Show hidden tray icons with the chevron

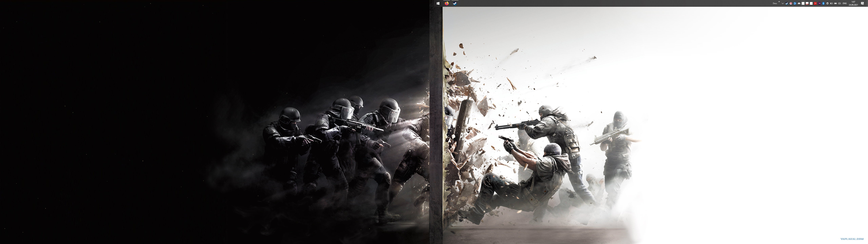coord(783,3)
